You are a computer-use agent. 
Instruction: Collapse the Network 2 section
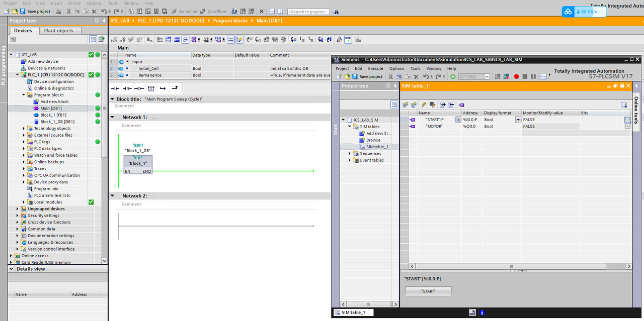tap(112, 196)
